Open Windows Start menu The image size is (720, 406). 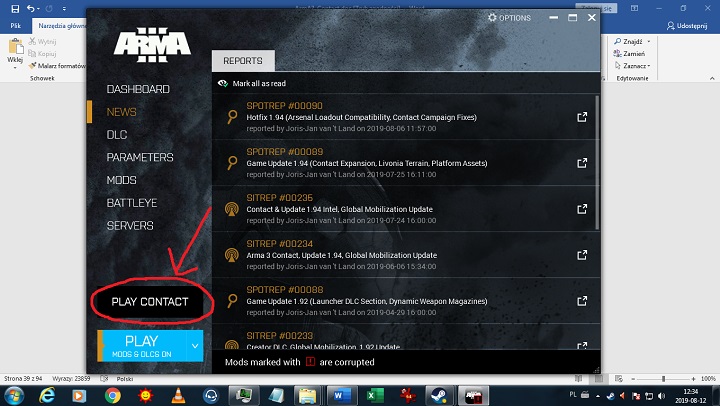coord(13,395)
